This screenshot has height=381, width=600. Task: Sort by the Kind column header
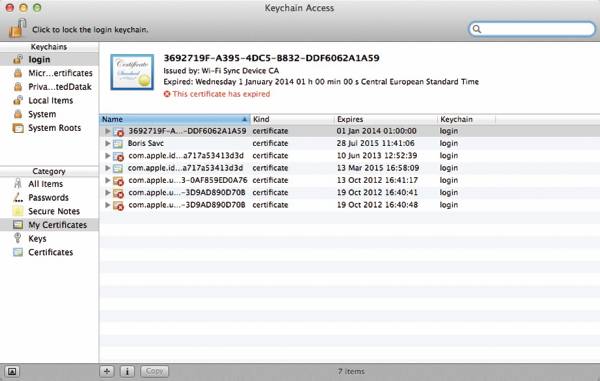point(292,119)
